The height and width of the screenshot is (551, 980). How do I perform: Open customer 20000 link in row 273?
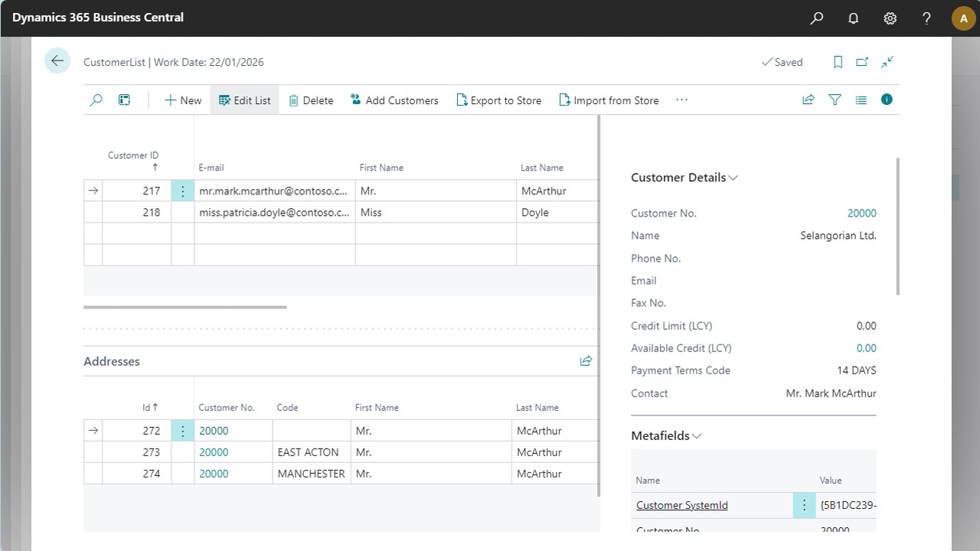coord(214,452)
